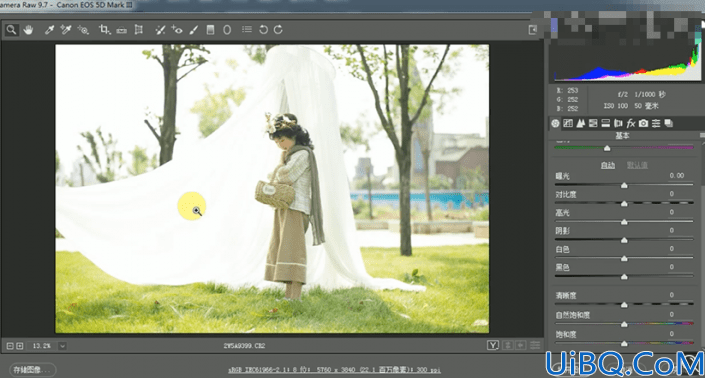This screenshot has width=705, height=378.
Task: Click the 高光 highlights slider handle
Action: (x=624, y=222)
